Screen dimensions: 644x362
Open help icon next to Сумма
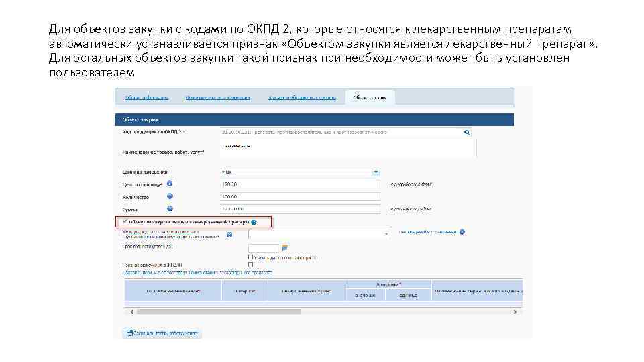click(x=170, y=208)
